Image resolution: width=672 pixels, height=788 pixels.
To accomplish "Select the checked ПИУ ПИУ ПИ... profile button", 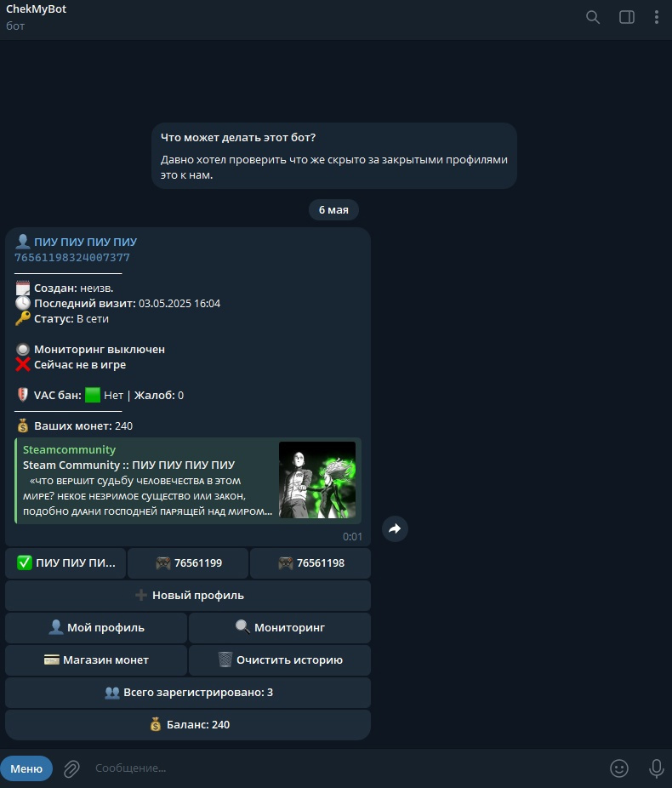I will point(65,563).
